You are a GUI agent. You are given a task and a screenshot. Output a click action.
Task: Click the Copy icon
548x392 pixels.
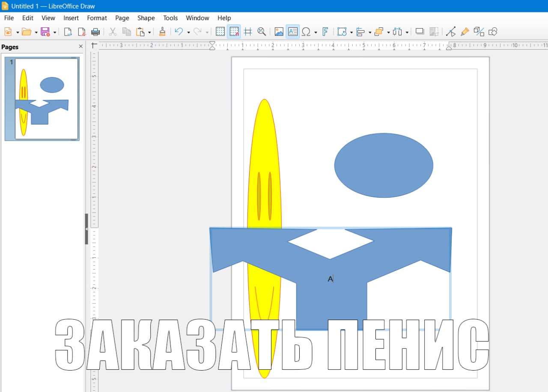[x=126, y=32]
